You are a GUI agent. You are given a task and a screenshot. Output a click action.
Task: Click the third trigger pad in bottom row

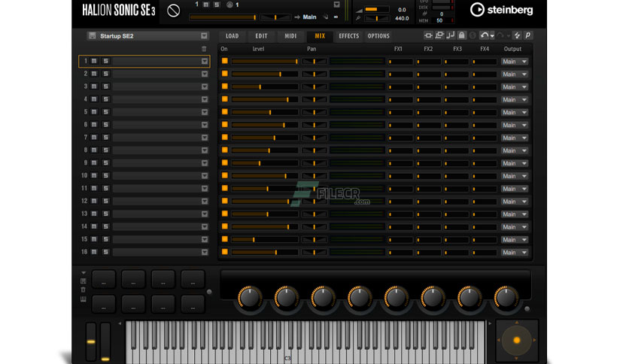click(163, 305)
